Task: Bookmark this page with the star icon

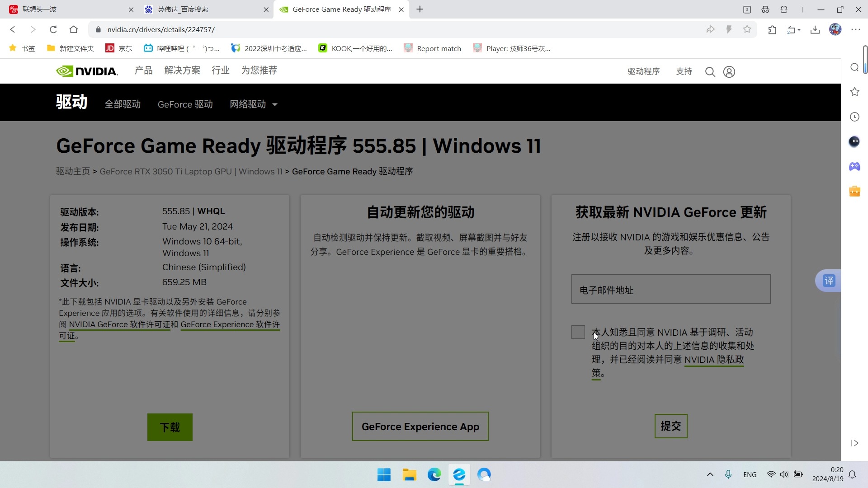Action: (x=747, y=29)
